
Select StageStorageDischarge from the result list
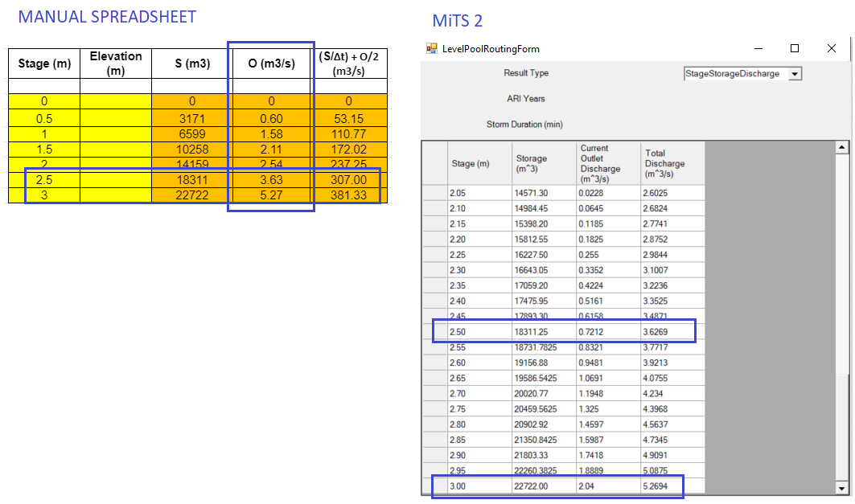732,73
